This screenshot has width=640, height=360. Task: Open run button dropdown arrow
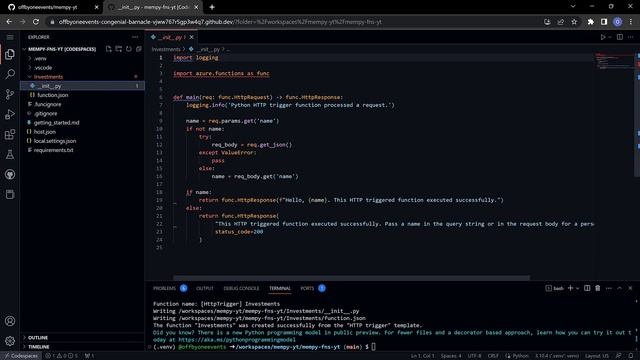[x=610, y=37]
